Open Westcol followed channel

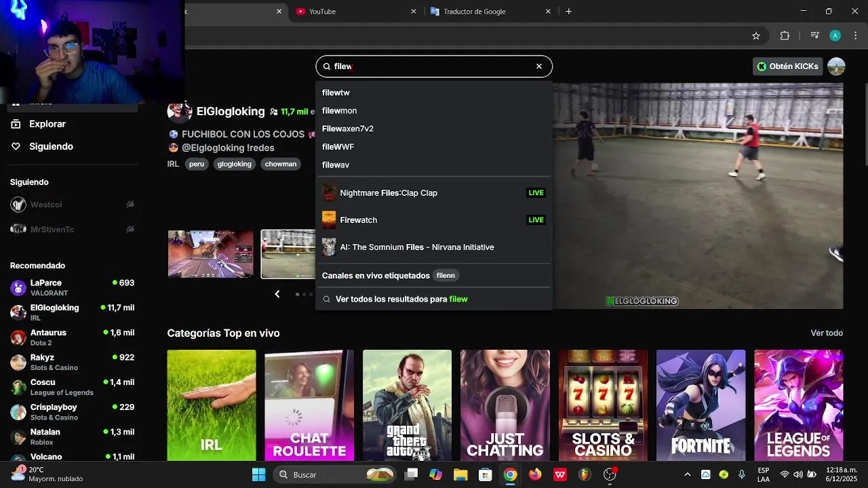pyautogui.click(x=71, y=205)
